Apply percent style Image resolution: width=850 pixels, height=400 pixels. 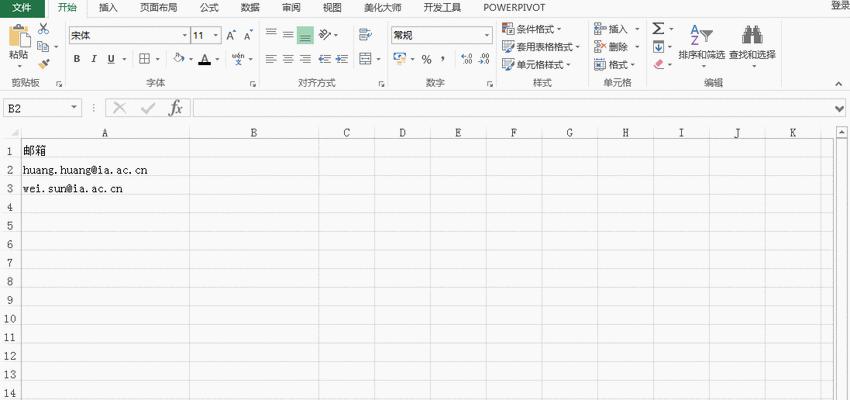click(427, 59)
